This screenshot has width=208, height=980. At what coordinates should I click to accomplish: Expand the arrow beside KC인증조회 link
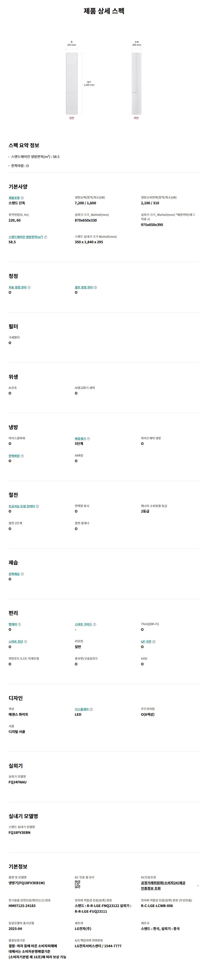coord(198,886)
